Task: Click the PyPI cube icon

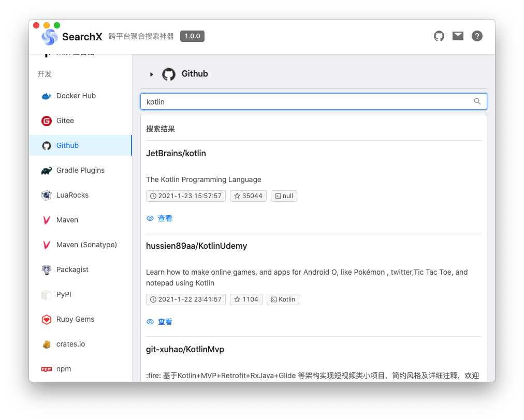Action: point(47,294)
